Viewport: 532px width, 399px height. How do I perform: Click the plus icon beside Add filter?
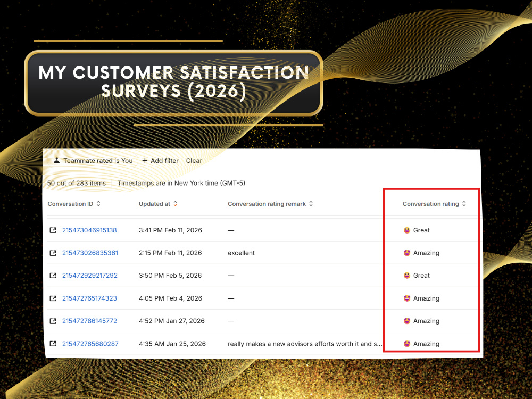point(145,161)
